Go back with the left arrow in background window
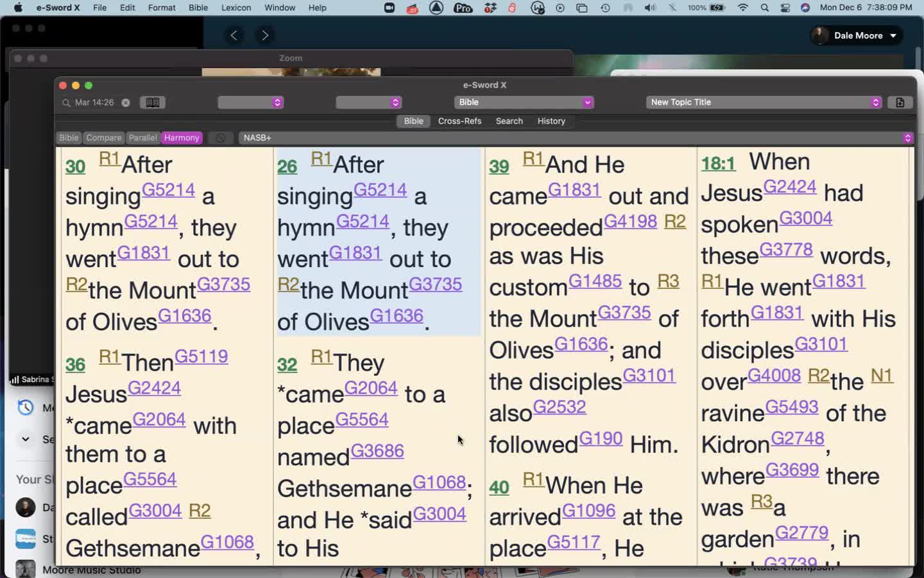Viewport: 924px width, 578px height. [x=234, y=35]
